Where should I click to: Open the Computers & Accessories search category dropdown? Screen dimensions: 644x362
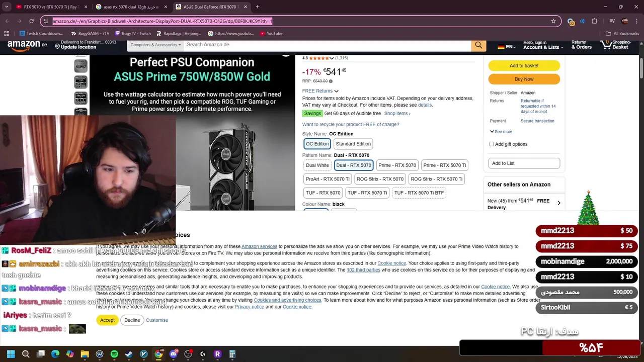tap(155, 45)
